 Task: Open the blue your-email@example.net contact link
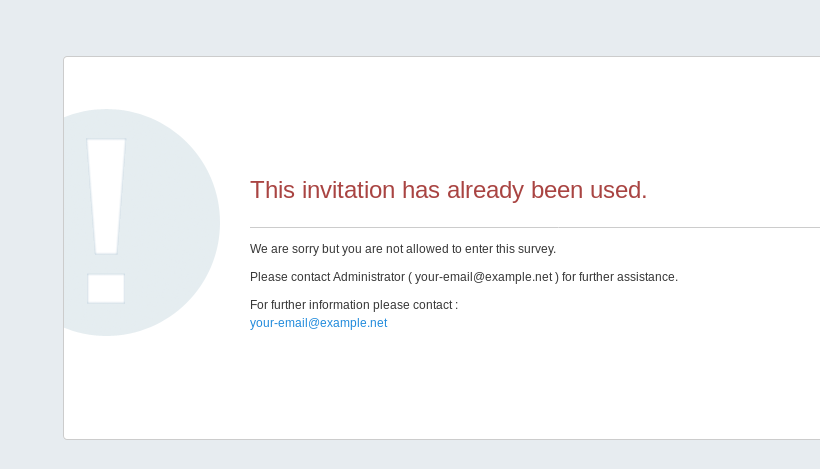(318, 323)
